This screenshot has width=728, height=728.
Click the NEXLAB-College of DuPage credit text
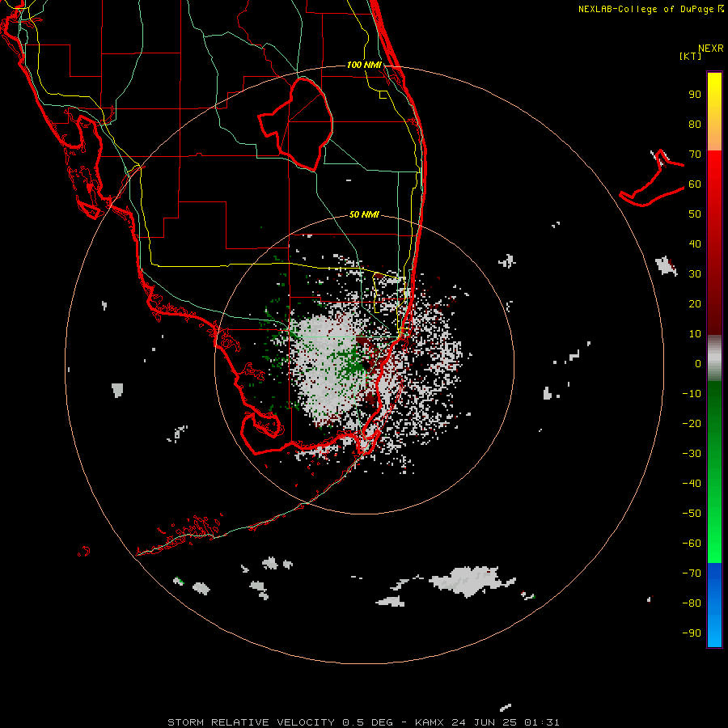[x=651, y=9]
